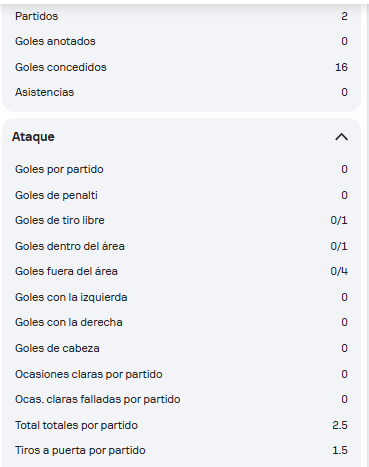Click the Goles de penalti label
The height and width of the screenshot is (467, 369).
pyautogui.click(x=56, y=195)
